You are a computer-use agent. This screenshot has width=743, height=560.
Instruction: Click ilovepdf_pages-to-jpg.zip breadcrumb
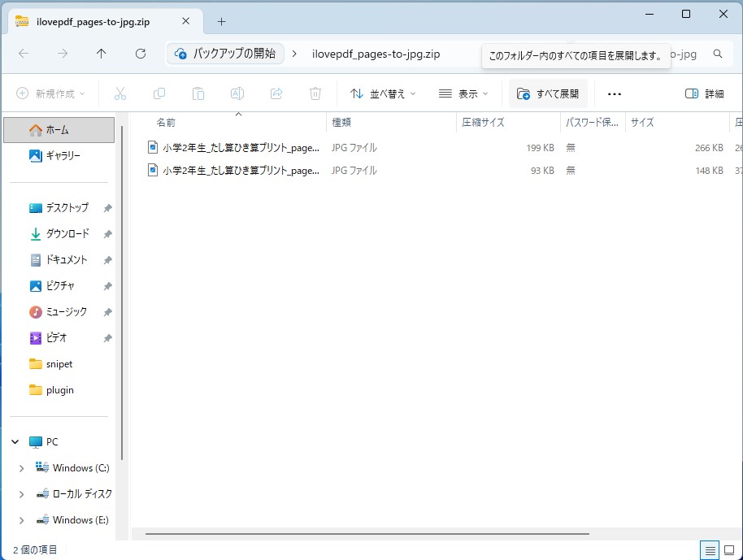click(x=376, y=54)
